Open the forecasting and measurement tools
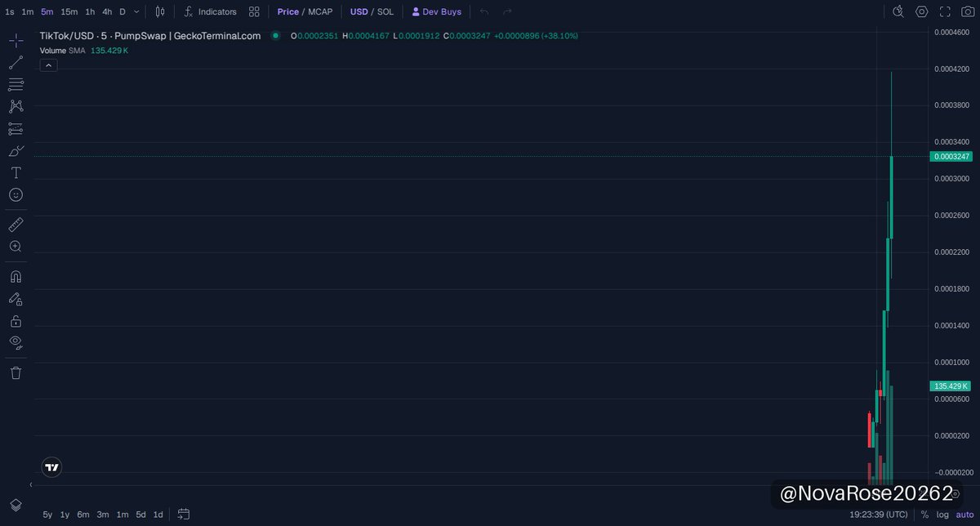This screenshot has width=980, height=526. coord(16,129)
